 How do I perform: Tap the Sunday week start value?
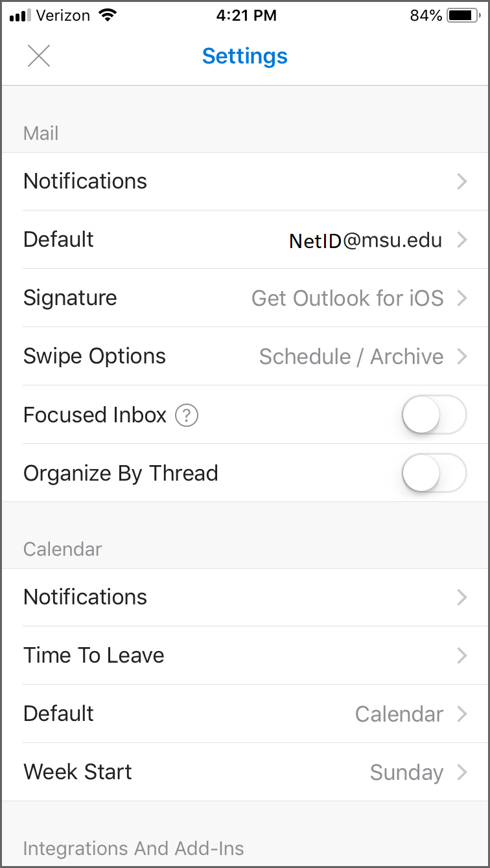click(406, 773)
